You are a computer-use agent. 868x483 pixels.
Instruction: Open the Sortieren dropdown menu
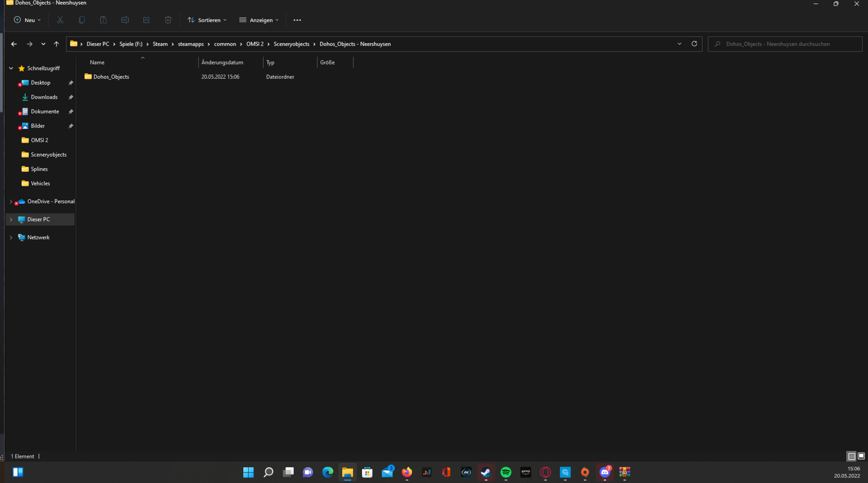pos(207,20)
